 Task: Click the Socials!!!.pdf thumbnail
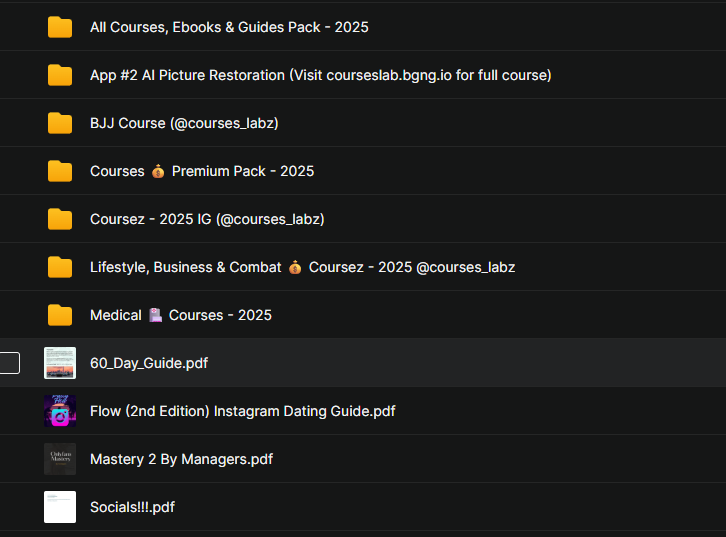tap(60, 507)
